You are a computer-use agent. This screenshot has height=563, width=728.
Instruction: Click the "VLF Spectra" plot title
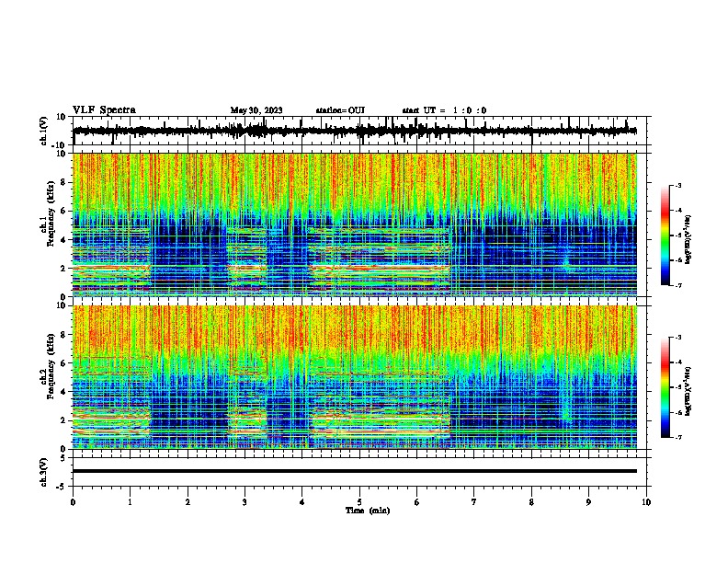pos(104,109)
